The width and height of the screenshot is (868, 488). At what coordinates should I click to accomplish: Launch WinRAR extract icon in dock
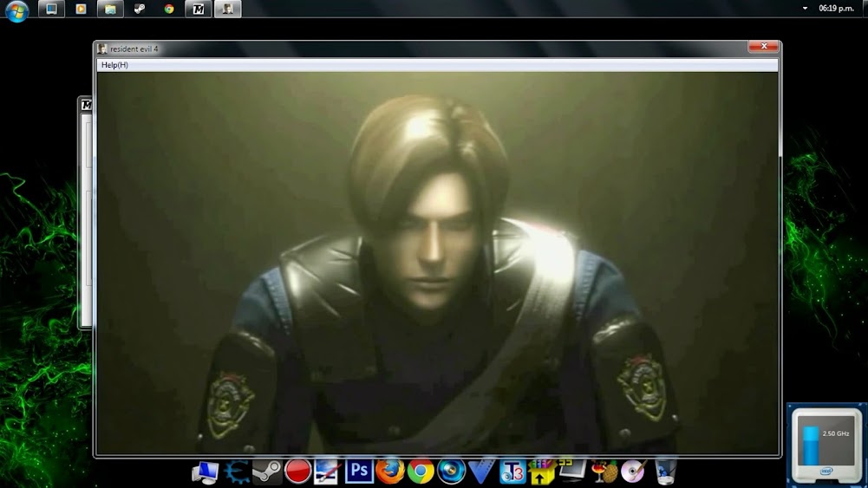point(541,472)
